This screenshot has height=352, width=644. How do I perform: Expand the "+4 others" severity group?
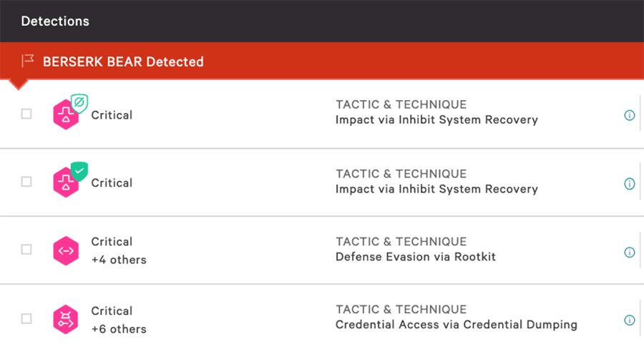point(119,260)
